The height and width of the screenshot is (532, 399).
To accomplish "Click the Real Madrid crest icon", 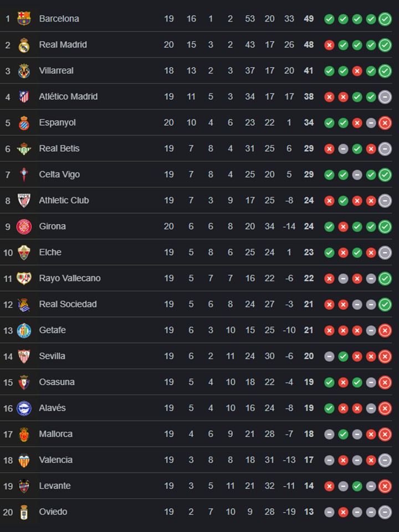I will click(24, 45).
